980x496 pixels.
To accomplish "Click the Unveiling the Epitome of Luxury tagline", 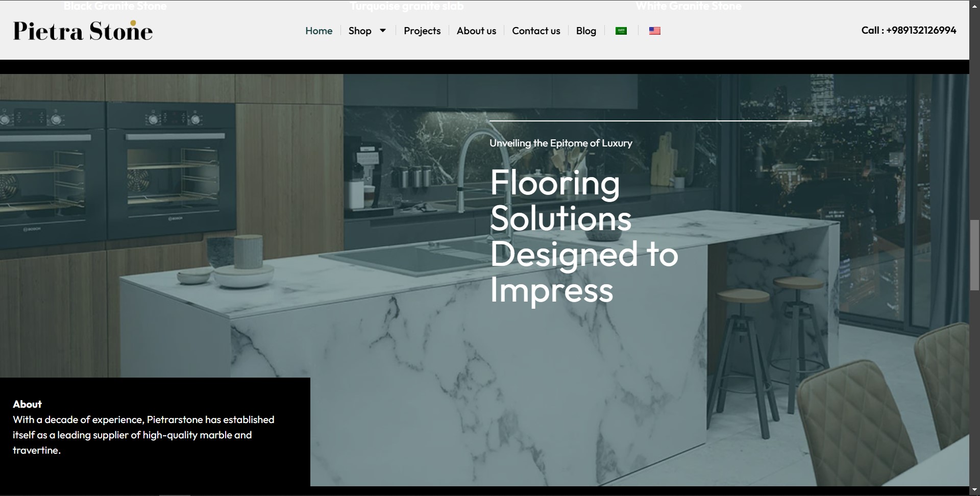I will pyautogui.click(x=560, y=143).
